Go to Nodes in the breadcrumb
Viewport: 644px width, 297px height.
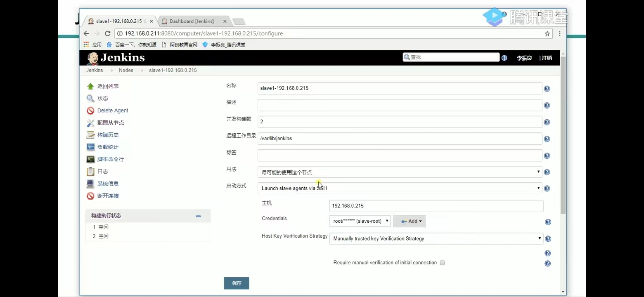126,71
